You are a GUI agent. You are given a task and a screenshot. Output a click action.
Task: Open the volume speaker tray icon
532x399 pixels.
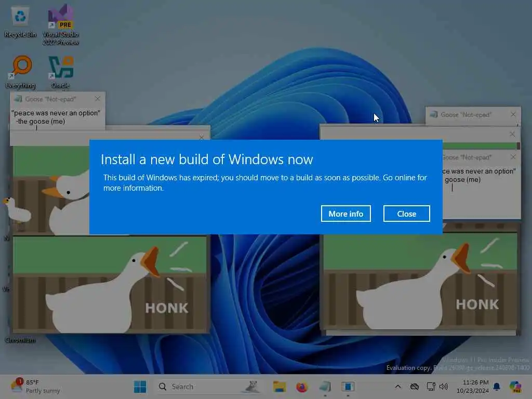tap(444, 387)
